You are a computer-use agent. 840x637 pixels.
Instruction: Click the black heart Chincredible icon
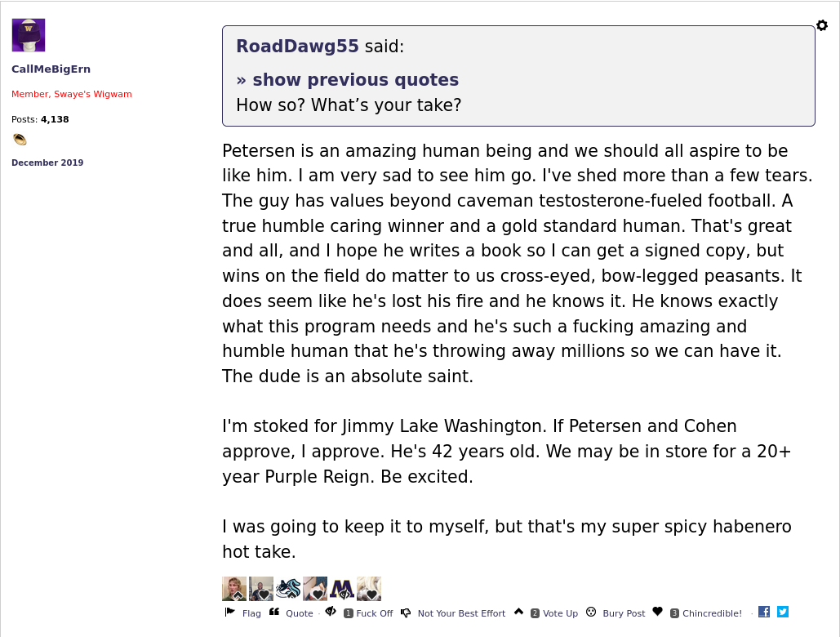[657, 612]
